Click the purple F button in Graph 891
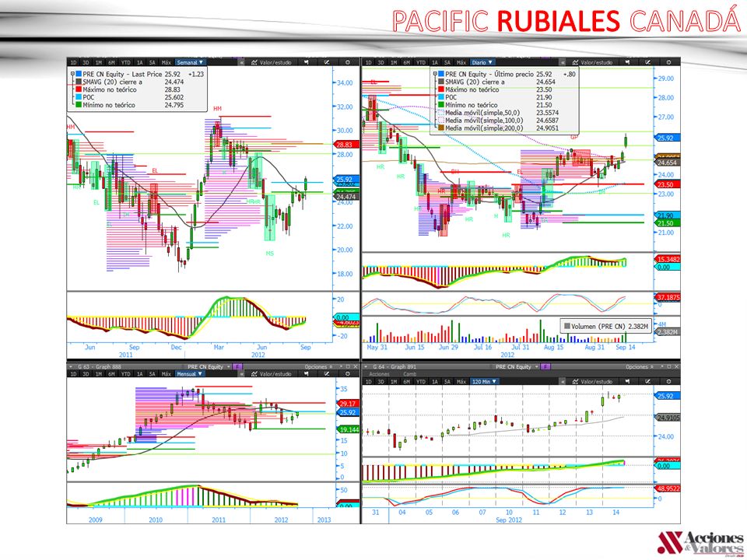The height and width of the screenshot is (560, 747). tap(545, 366)
